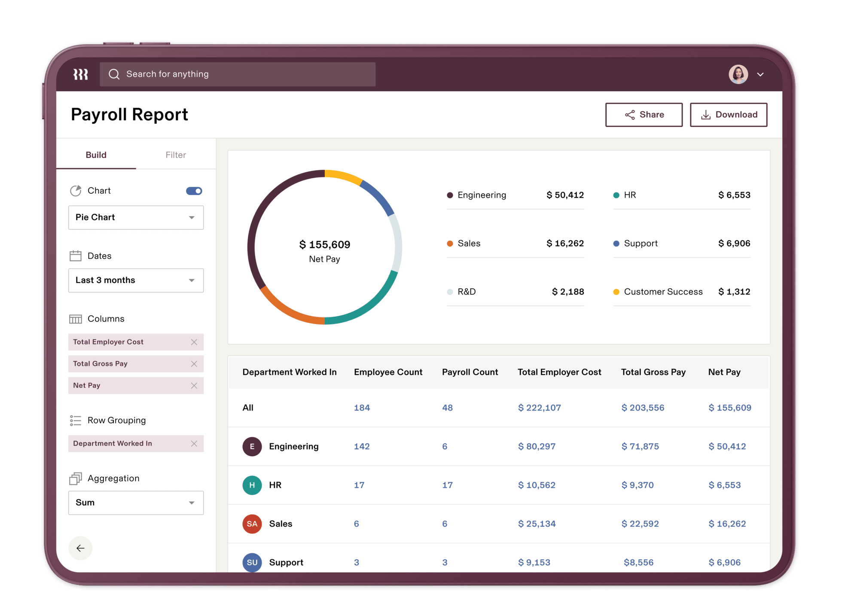Select the Chart pie icon in the sidebar
Image resolution: width=842 pixels, height=616 pixels.
pos(76,191)
